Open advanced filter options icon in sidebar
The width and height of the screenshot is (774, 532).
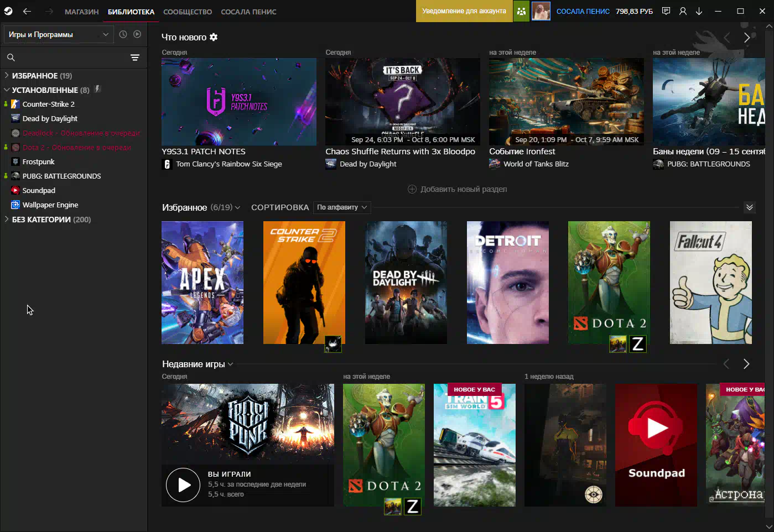135,58
